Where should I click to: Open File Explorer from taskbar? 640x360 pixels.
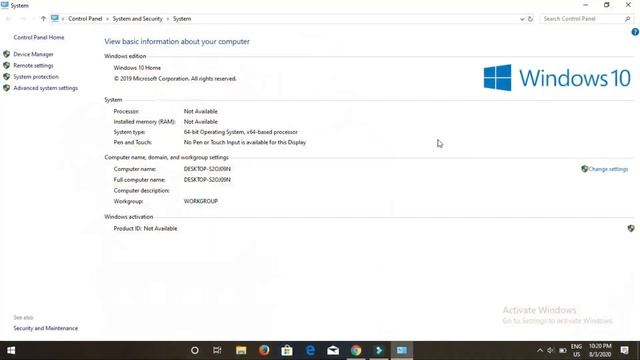pyautogui.click(x=241, y=350)
